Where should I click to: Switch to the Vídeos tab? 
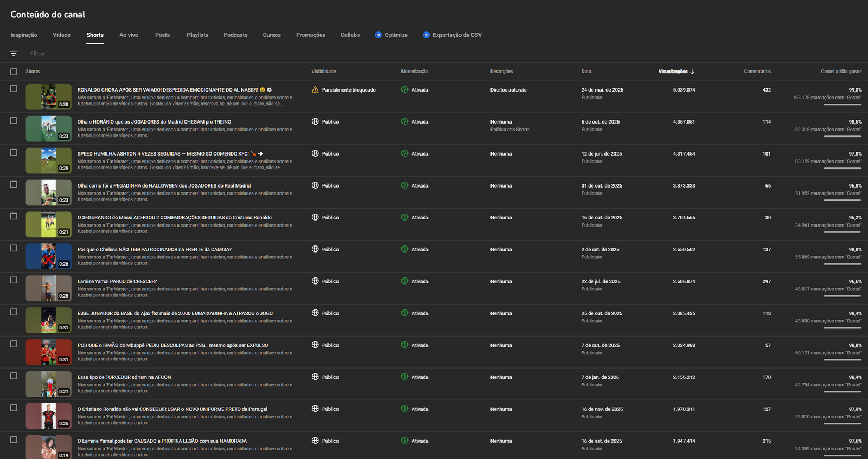click(61, 35)
